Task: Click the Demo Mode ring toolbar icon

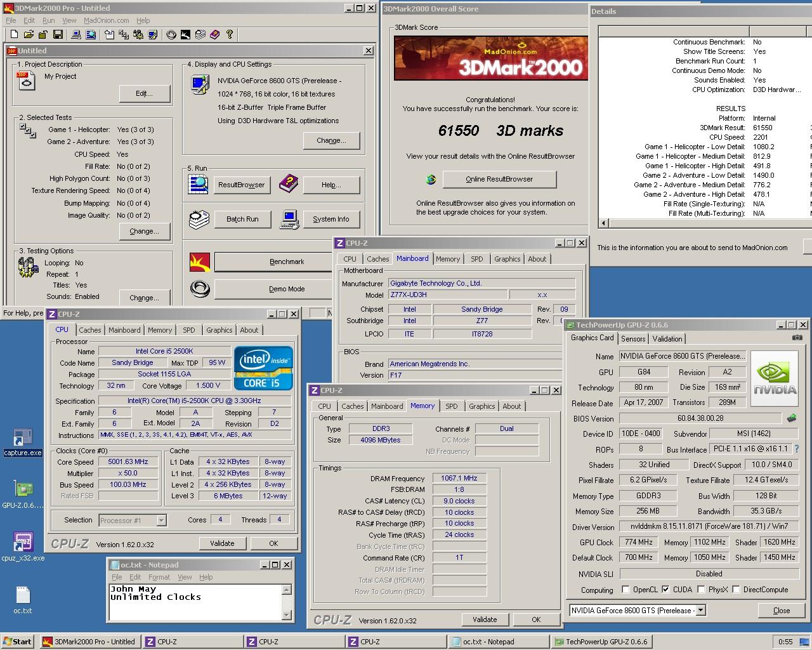Action: point(171,34)
